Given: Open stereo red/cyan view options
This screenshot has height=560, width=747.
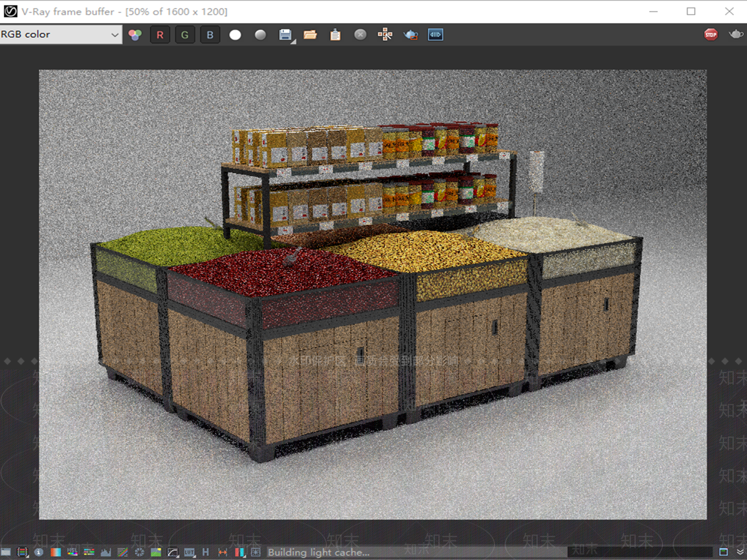Looking at the screenshot, I should pos(240,553).
